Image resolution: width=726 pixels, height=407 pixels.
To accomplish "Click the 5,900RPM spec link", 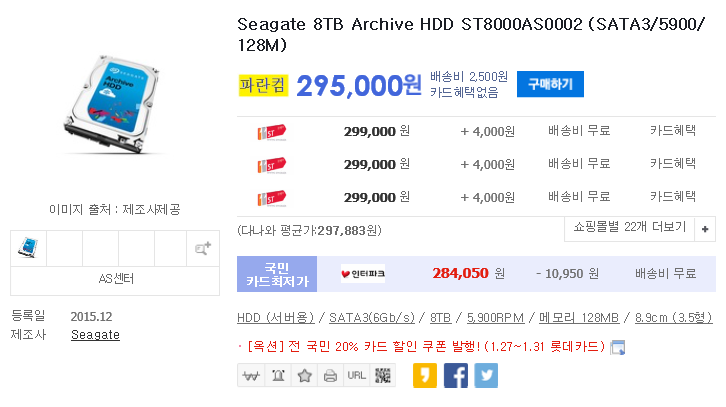I will click(495, 318).
